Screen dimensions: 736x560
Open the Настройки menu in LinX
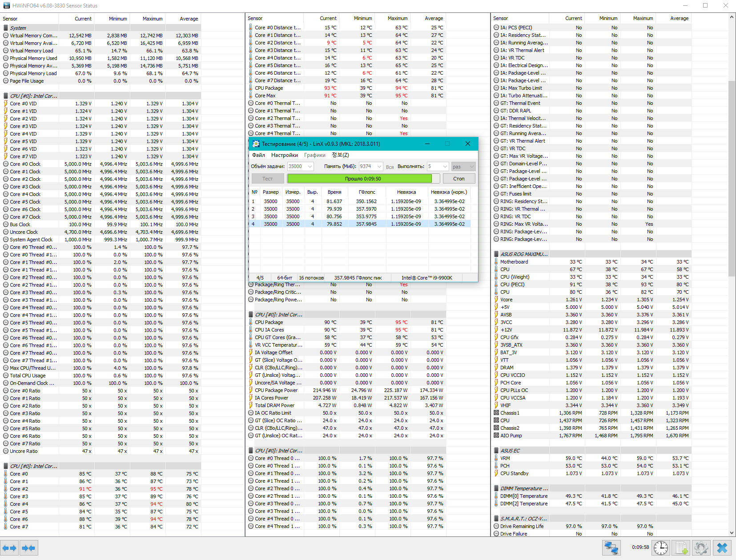click(285, 155)
